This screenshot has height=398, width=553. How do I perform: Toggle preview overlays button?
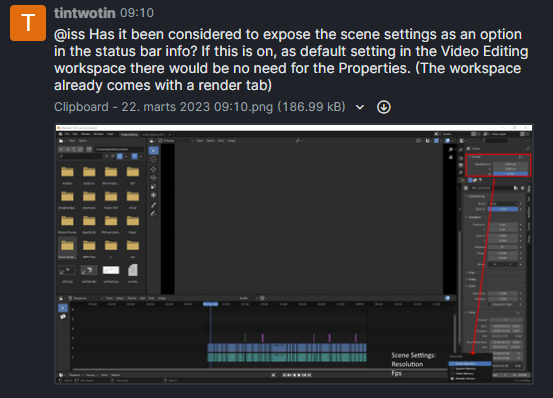pyautogui.click(x=447, y=141)
